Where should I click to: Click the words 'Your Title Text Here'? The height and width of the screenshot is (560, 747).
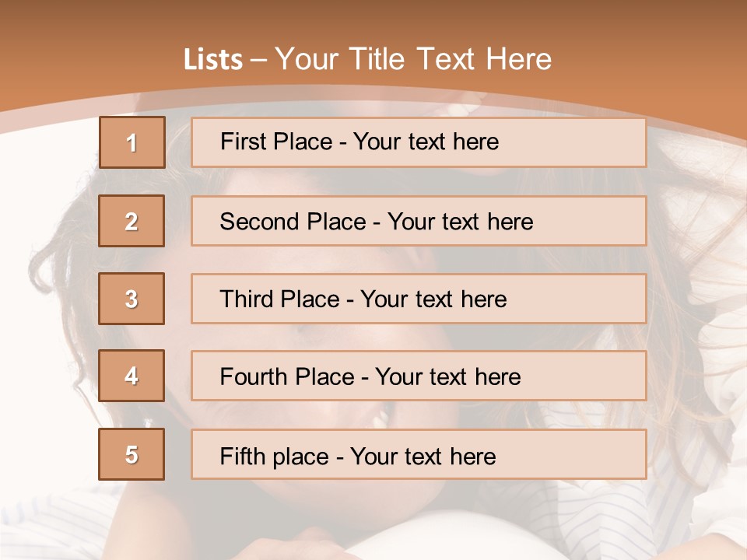pyautogui.click(x=413, y=59)
